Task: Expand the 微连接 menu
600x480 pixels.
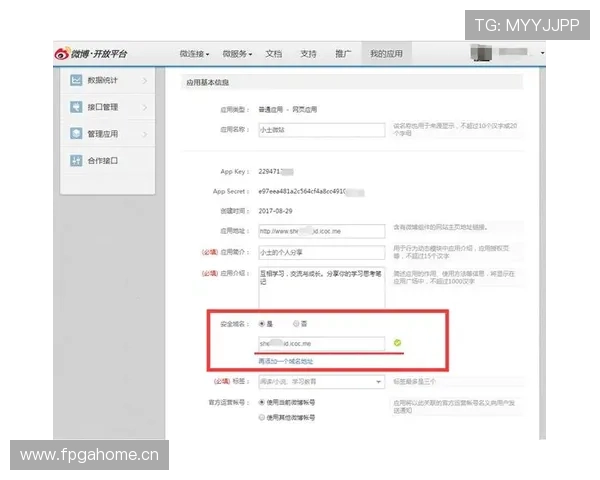Action: [x=194, y=54]
